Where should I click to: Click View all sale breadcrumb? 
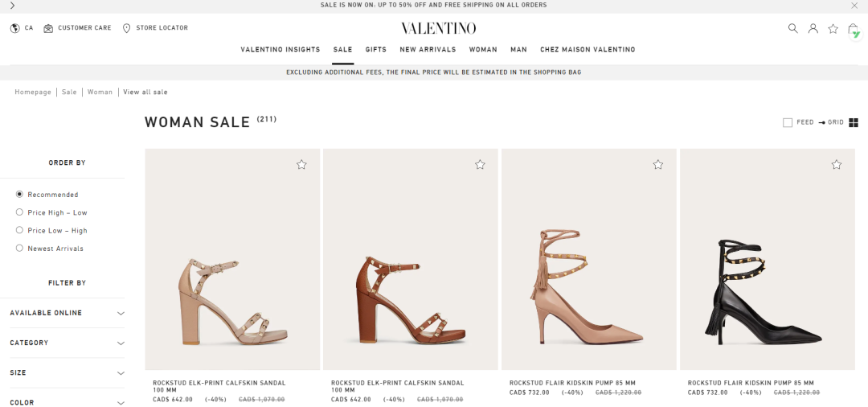[x=145, y=92]
